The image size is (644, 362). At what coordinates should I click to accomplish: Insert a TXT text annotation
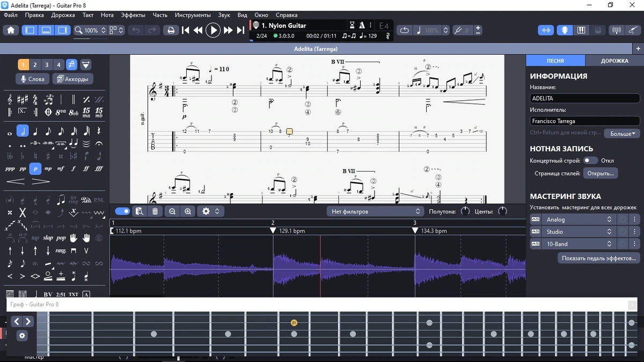pyautogui.click(x=74, y=294)
